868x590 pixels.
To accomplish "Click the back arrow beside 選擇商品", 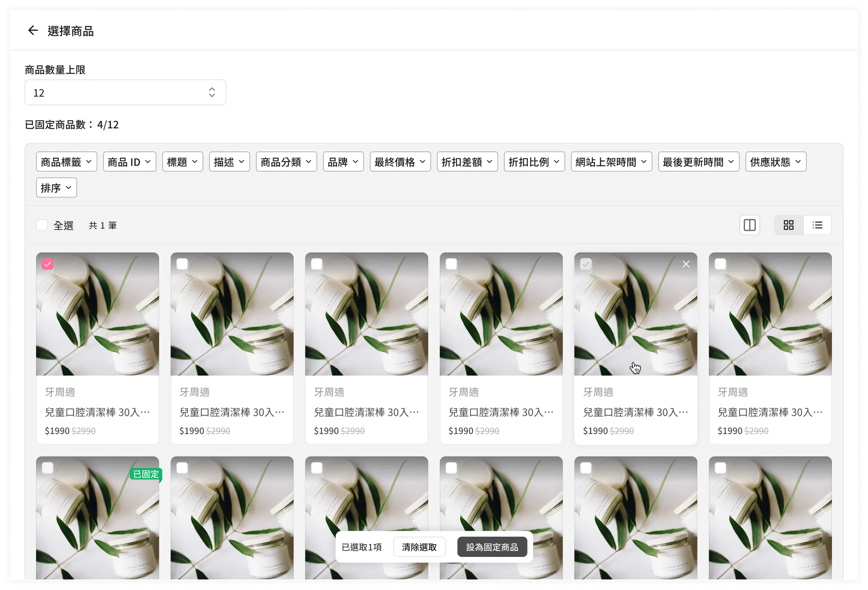I will (x=33, y=31).
